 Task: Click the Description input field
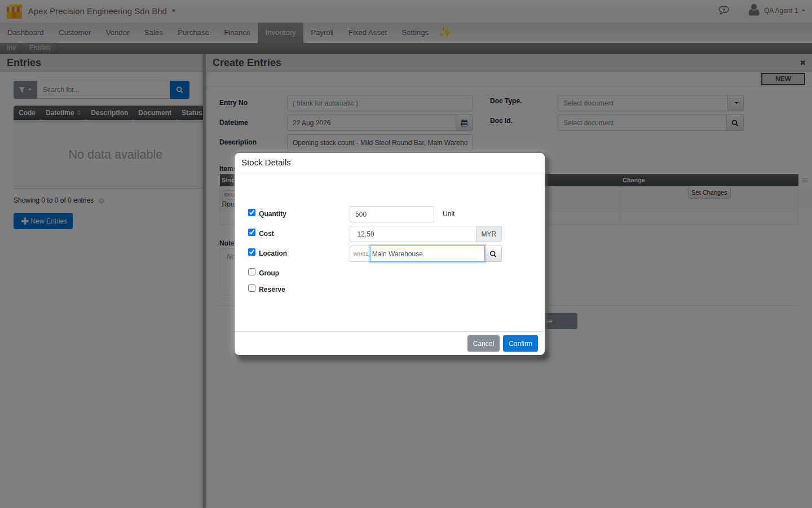380,143
